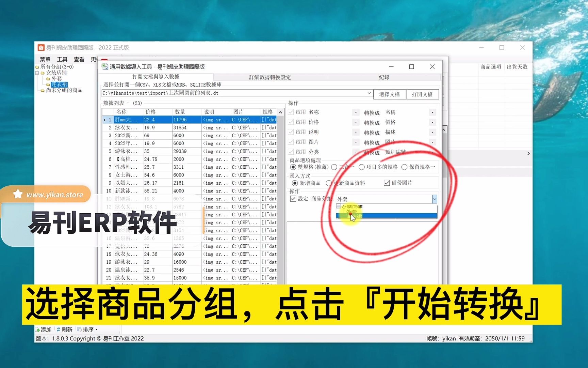Viewport: 588px width, 368px height.
Task: Open the target dropdown showing 描述
Action: pos(432,132)
